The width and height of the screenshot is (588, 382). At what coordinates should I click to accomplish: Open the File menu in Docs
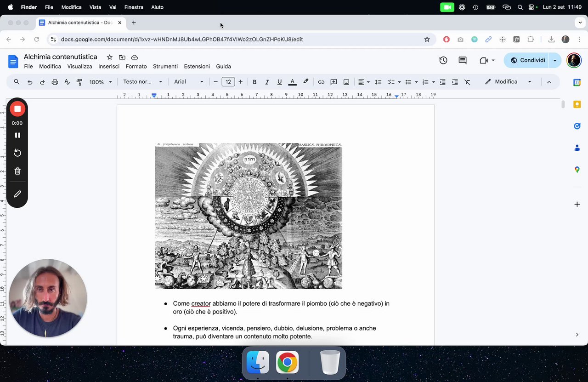(x=28, y=66)
